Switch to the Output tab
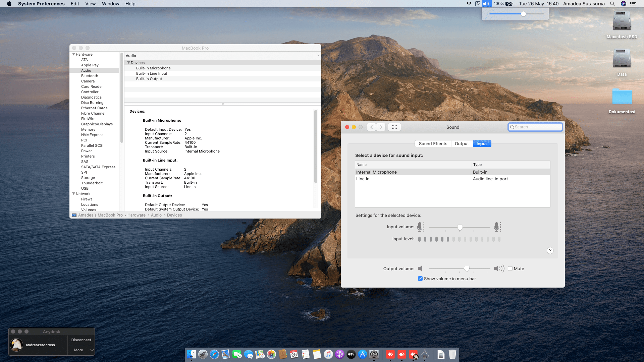This screenshot has width=644, height=362. click(x=462, y=143)
